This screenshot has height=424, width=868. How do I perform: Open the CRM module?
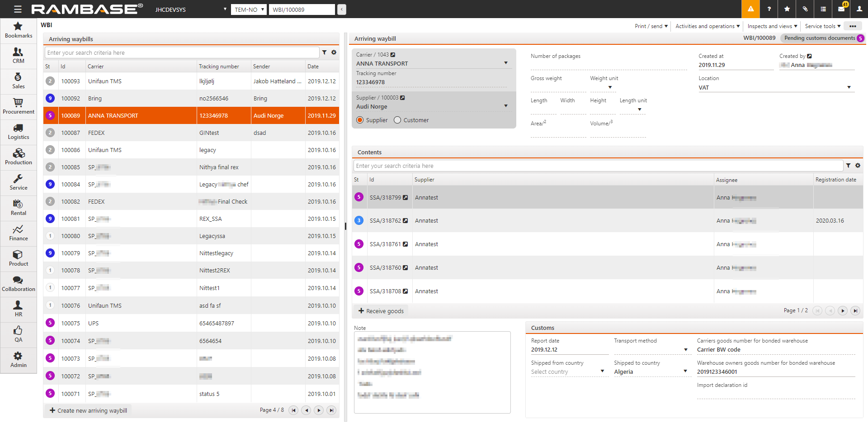18,56
